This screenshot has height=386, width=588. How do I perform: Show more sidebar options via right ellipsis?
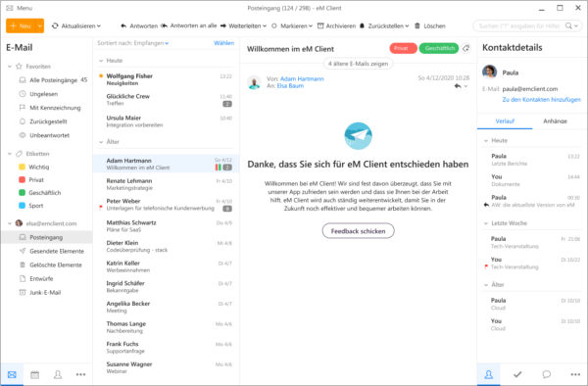[575, 374]
